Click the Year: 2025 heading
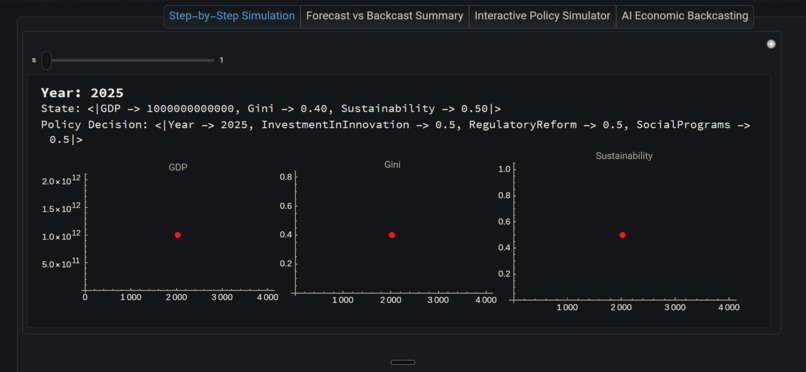 [82, 93]
